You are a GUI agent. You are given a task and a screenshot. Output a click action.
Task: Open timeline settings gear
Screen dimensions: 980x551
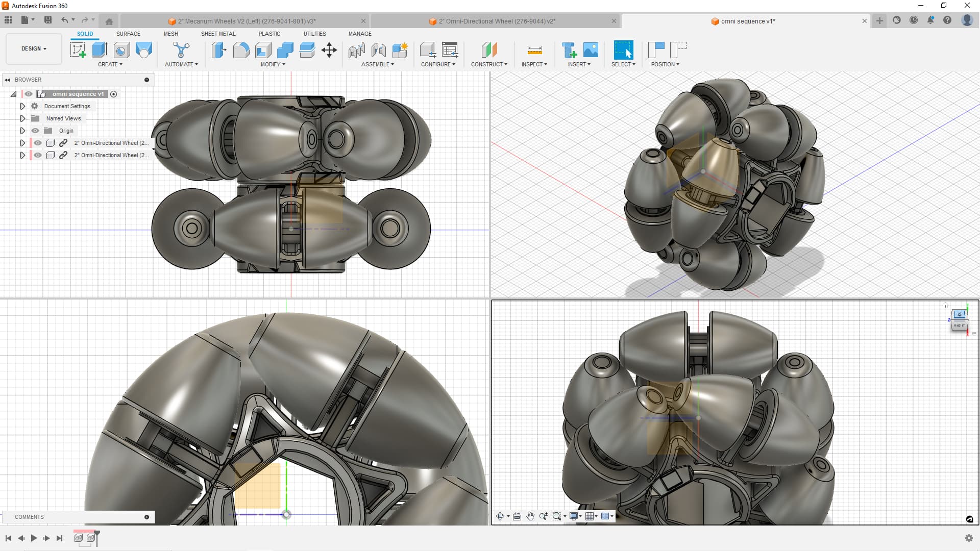(969, 538)
